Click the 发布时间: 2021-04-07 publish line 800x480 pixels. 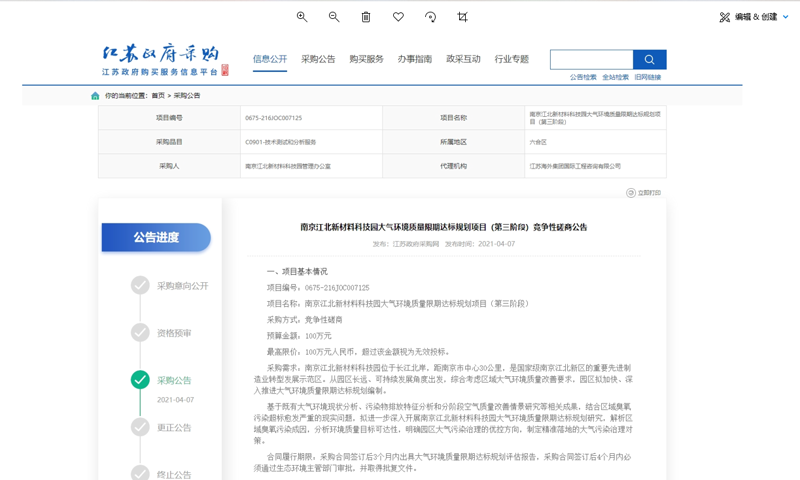coord(480,244)
